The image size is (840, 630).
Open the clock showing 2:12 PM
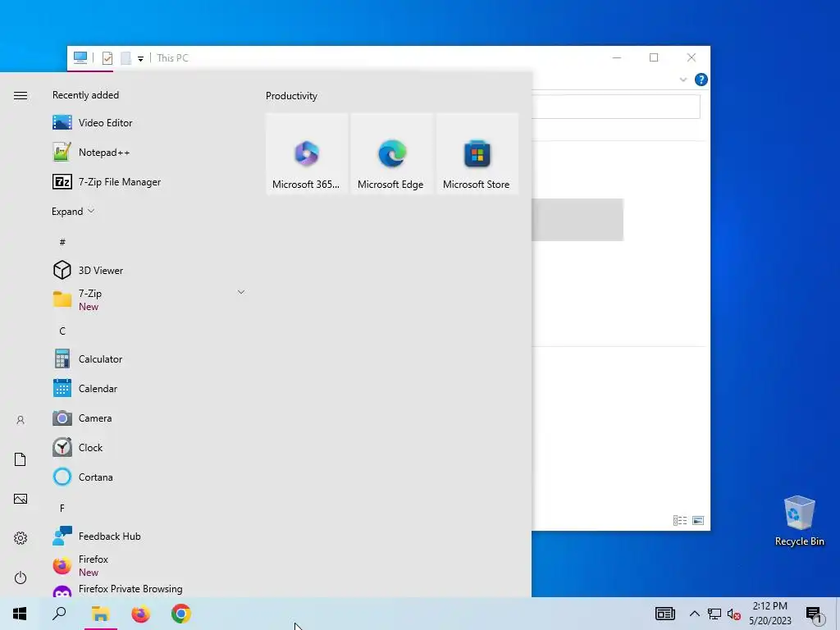click(x=769, y=614)
